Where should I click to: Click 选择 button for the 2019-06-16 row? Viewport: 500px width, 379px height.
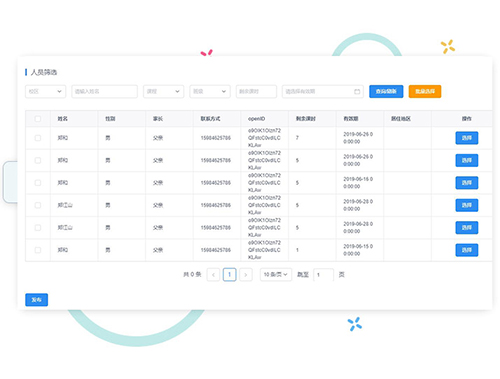(x=467, y=183)
